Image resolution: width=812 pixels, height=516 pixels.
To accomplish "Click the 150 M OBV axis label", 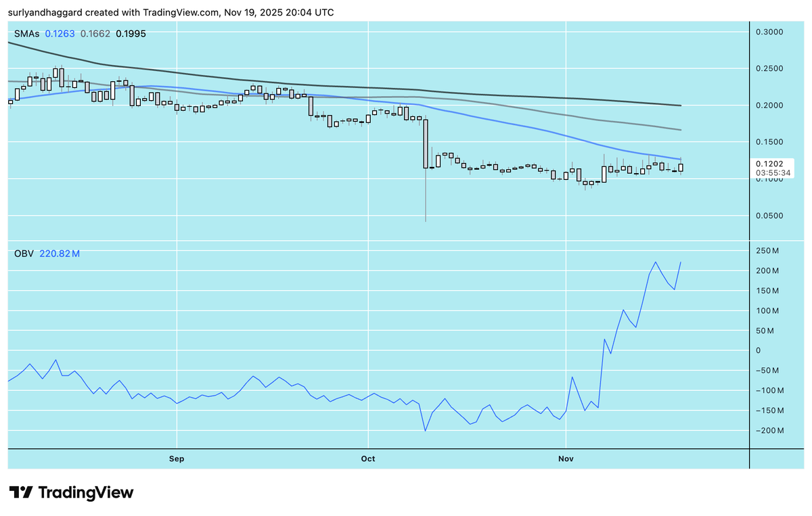I will tap(767, 291).
